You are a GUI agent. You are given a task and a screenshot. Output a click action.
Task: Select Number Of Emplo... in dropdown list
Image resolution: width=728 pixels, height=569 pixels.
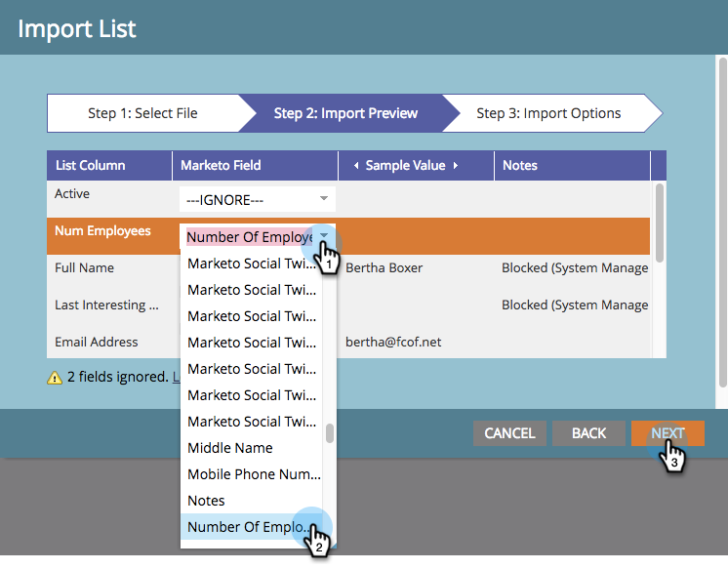pos(251,527)
